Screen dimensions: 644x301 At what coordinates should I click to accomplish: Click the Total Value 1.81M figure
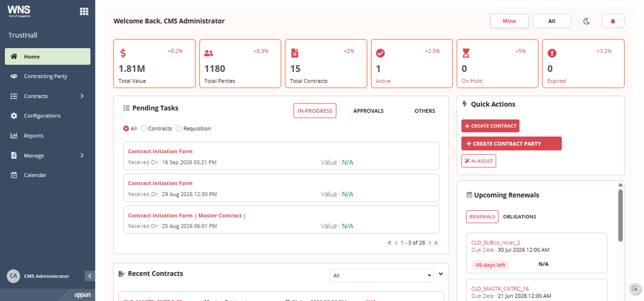[x=132, y=68]
